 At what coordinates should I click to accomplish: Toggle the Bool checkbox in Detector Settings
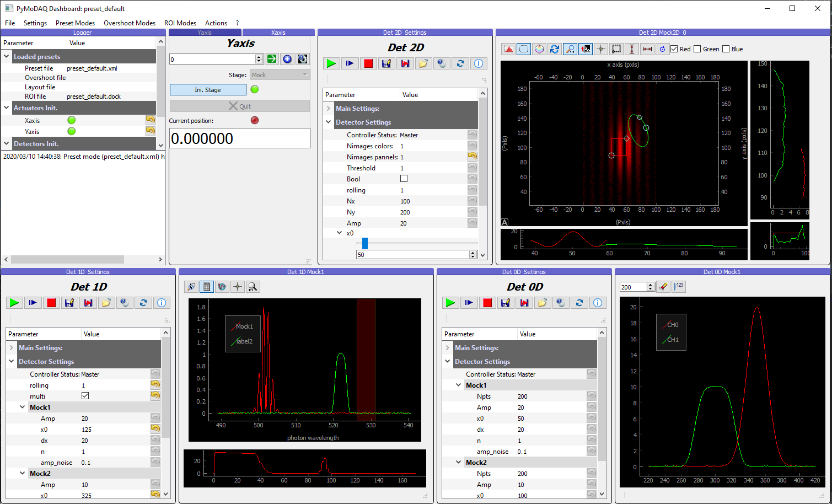coord(404,179)
